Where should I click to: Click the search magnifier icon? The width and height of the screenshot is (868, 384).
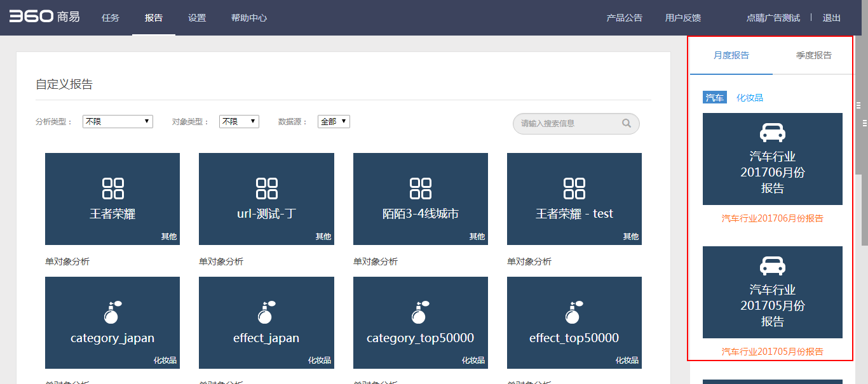pos(626,123)
